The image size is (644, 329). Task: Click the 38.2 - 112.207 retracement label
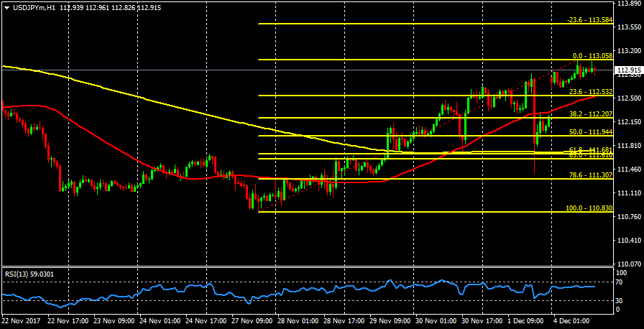pyautogui.click(x=590, y=114)
